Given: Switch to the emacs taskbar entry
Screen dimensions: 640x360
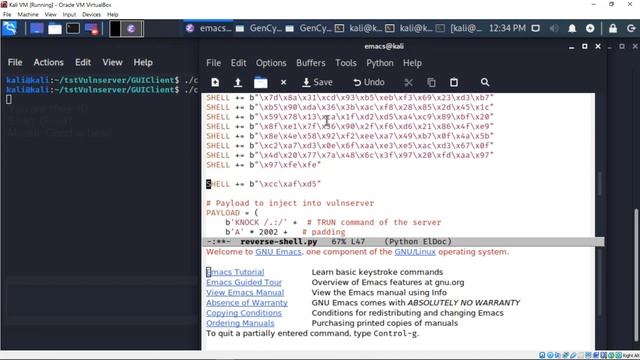Looking at the screenshot, I should pyautogui.click(x=209, y=28).
